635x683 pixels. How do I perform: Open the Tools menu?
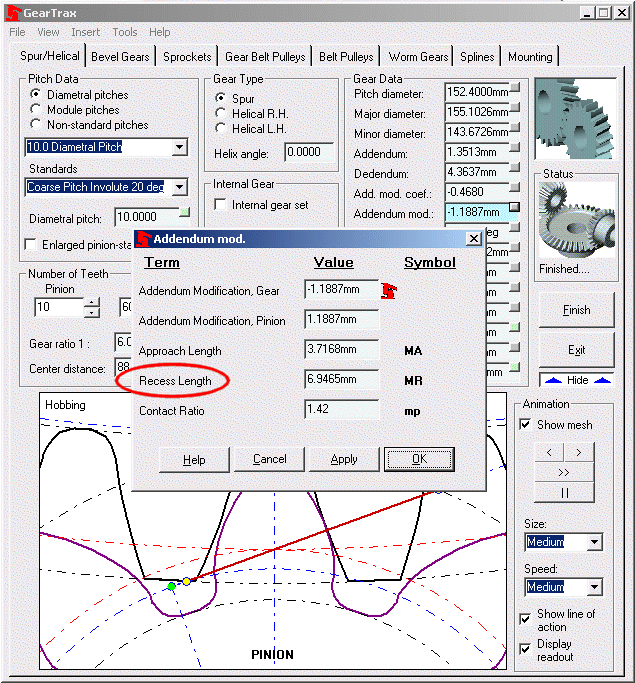click(x=125, y=32)
